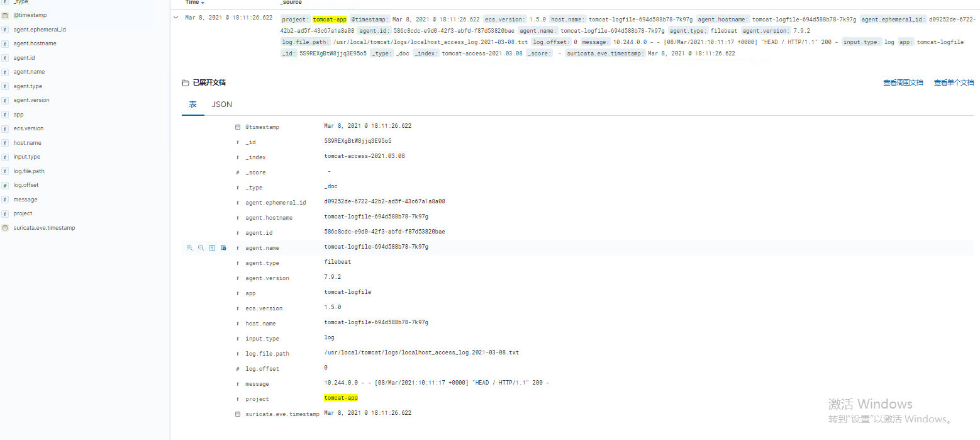The height and width of the screenshot is (440, 980).
Task: Click _index value tomcat-access-2021.03.08 in table
Action: 365,156
